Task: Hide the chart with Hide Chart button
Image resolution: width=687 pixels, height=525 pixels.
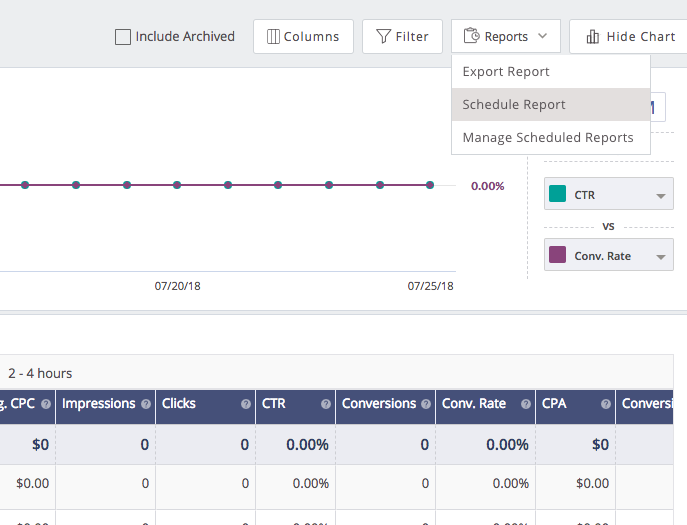Action: coord(630,37)
